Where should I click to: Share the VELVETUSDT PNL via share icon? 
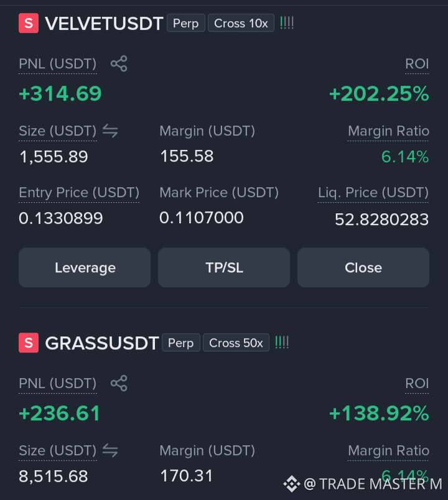tap(119, 63)
